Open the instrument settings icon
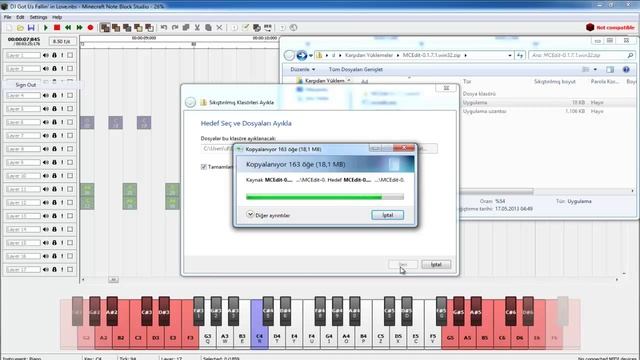The height and width of the screenshot is (360, 640). [x=257, y=28]
